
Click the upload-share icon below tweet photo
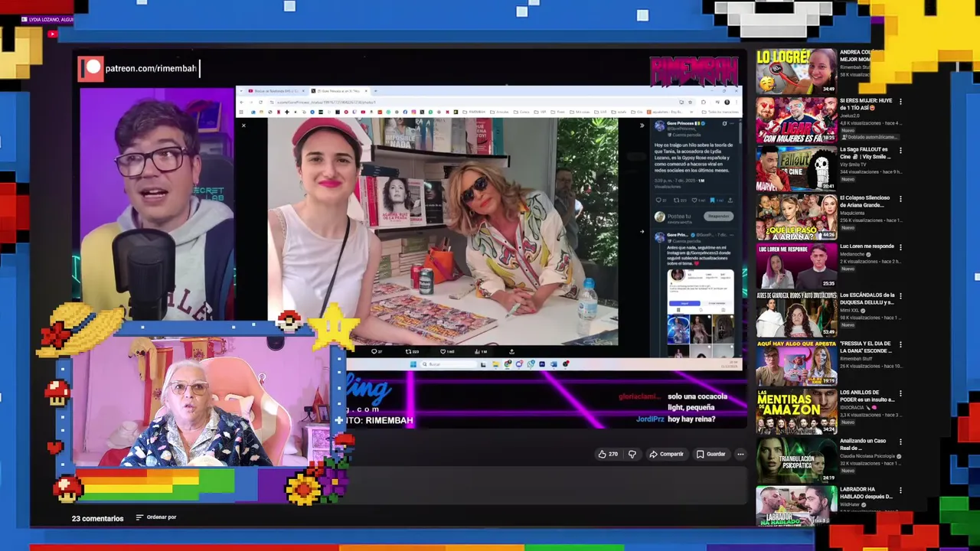(x=511, y=351)
